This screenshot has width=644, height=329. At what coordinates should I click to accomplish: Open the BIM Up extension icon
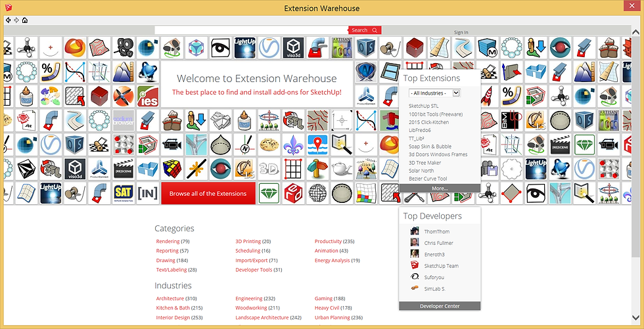(x=511, y=121)
